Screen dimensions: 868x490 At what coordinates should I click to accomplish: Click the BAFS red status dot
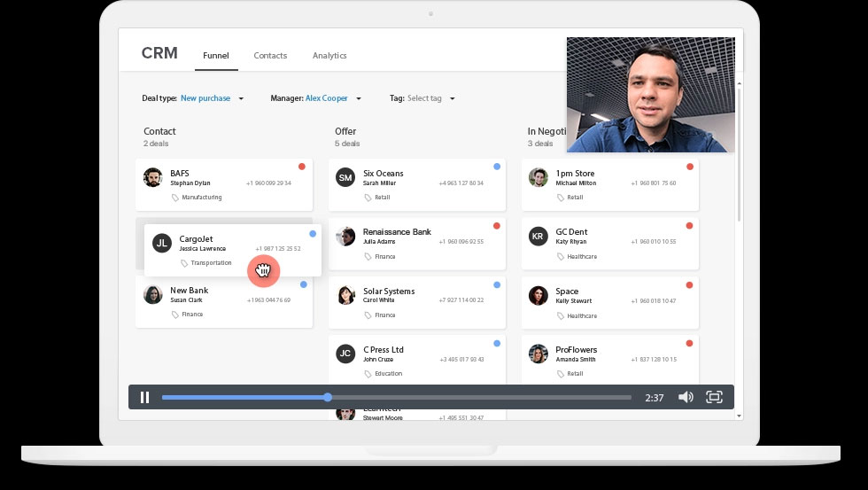click(302, 167)
